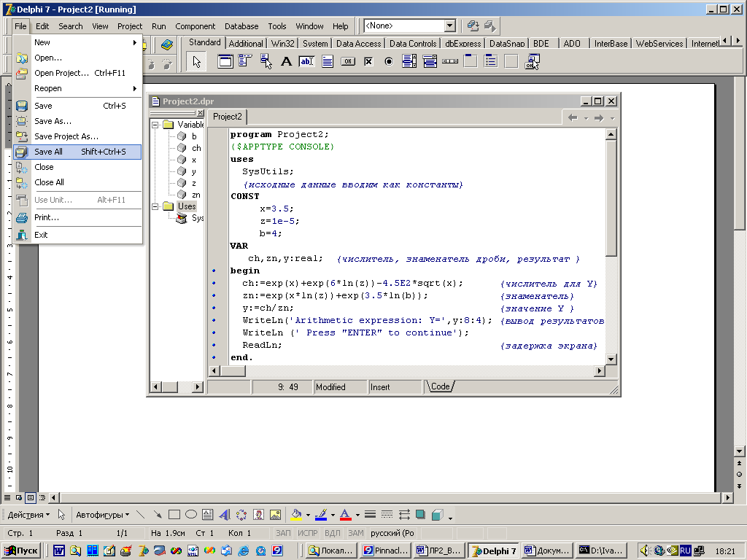Select the ScrollBar component icon

point(450,61)
